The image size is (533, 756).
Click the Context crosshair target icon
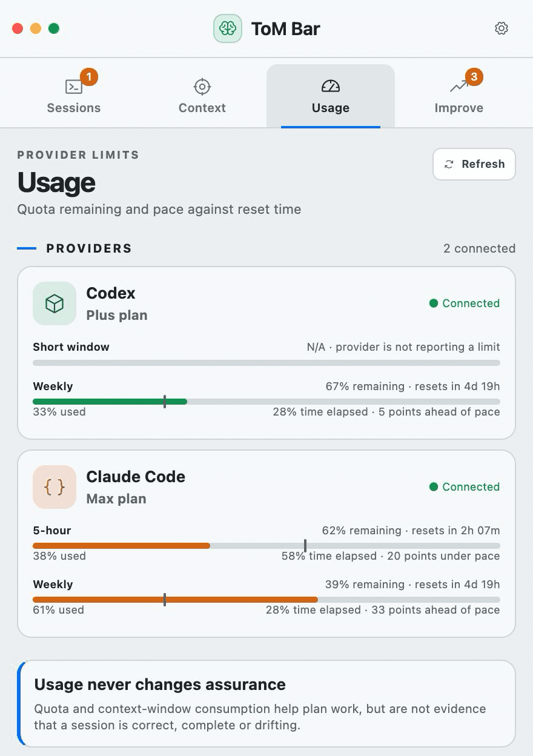point(202,87)
